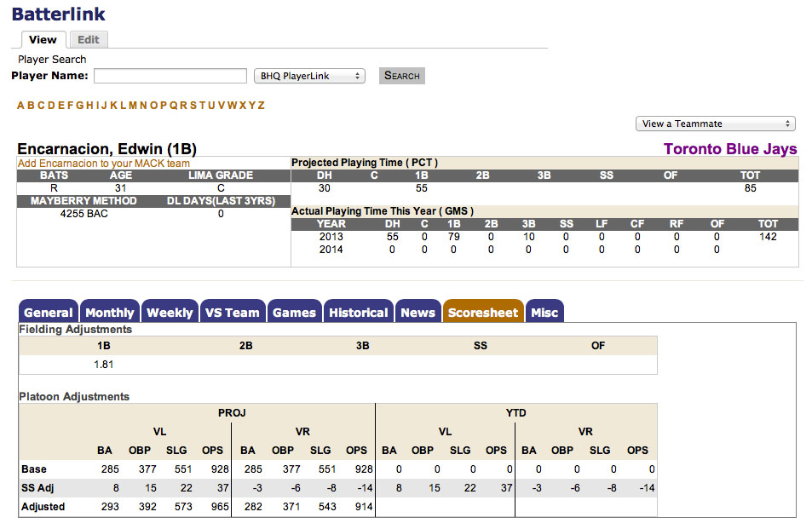Open the Batterlink home heading
This screenshot has width=812, height=529.
click(x=58, y=14)
